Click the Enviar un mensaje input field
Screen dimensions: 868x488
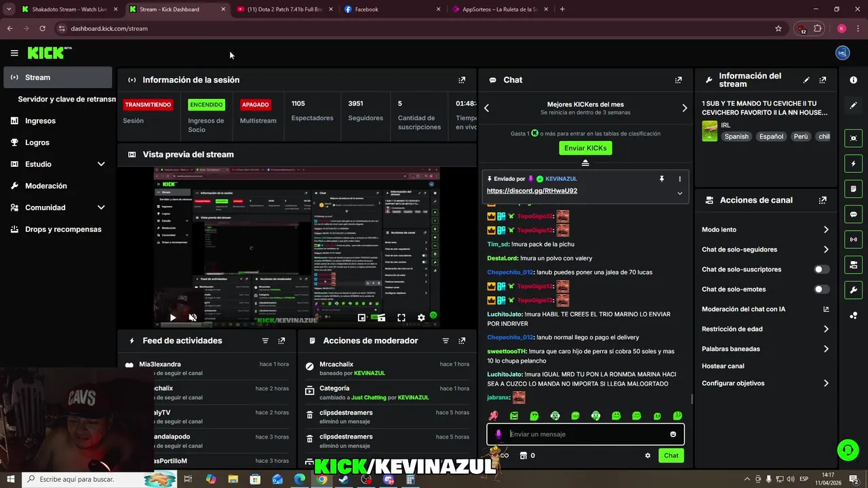pos(585,434)
